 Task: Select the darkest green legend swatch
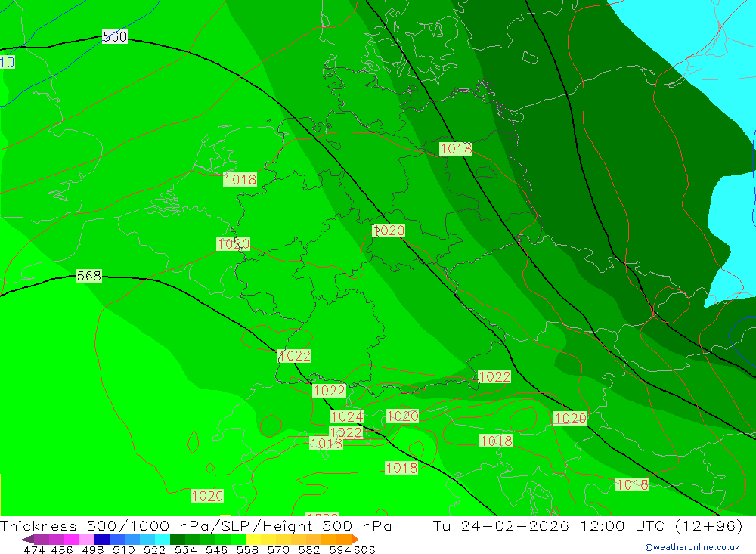click(x=178, y=539)
